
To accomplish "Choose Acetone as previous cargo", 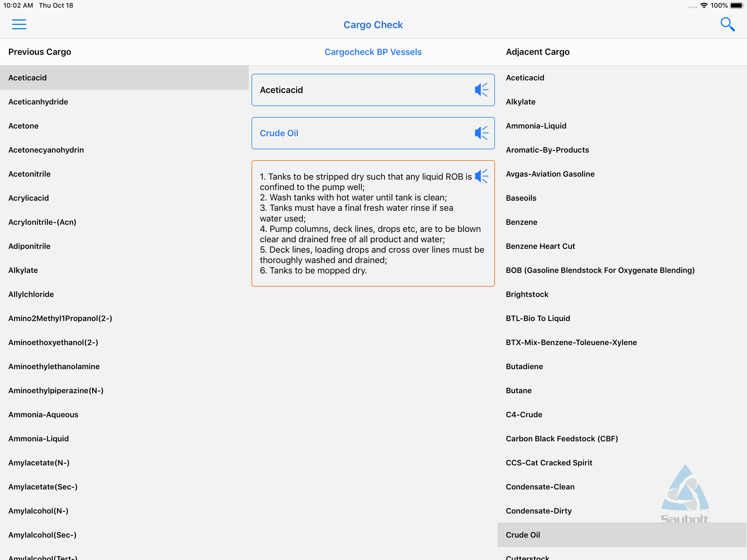I will (124, 126).
